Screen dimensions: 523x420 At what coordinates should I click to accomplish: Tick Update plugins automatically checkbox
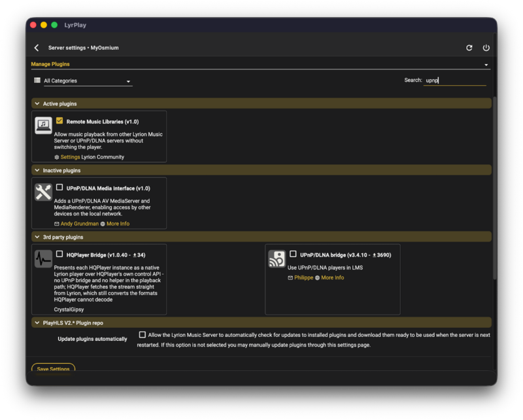point(143,334)
